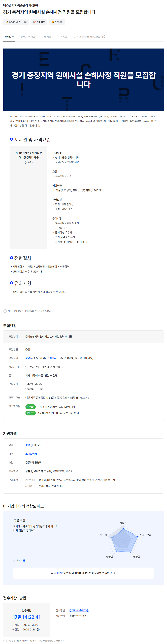The height and width of the screenshot is (644, 167).
Task: Select the 상세요강 tab
Action: pyautogui.click(x=9, y=37)
